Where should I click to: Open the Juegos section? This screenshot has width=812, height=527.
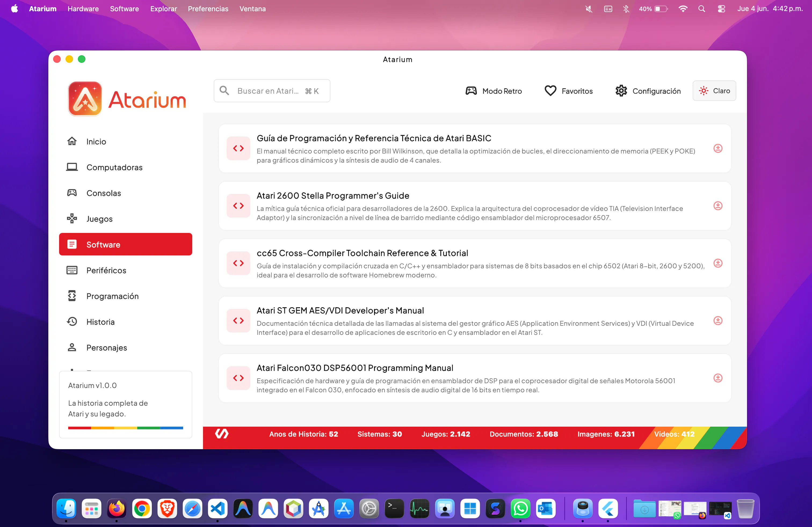[126, 219]
